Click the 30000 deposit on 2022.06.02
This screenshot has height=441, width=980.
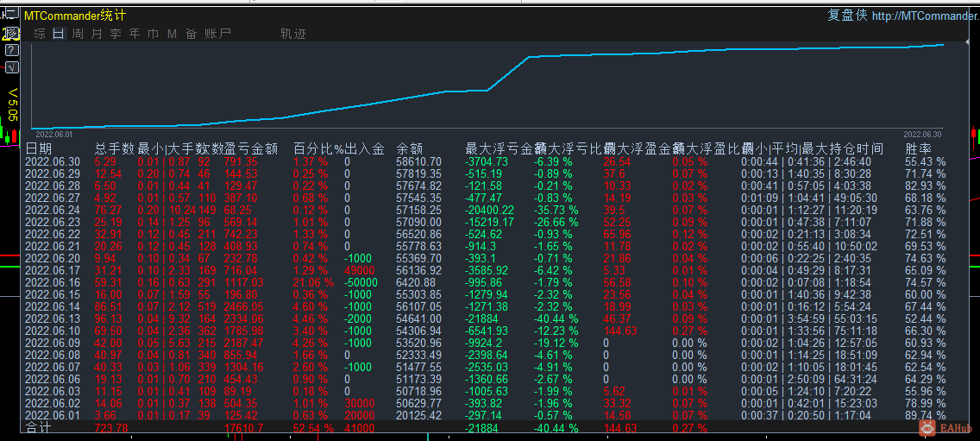coord(360,402)
